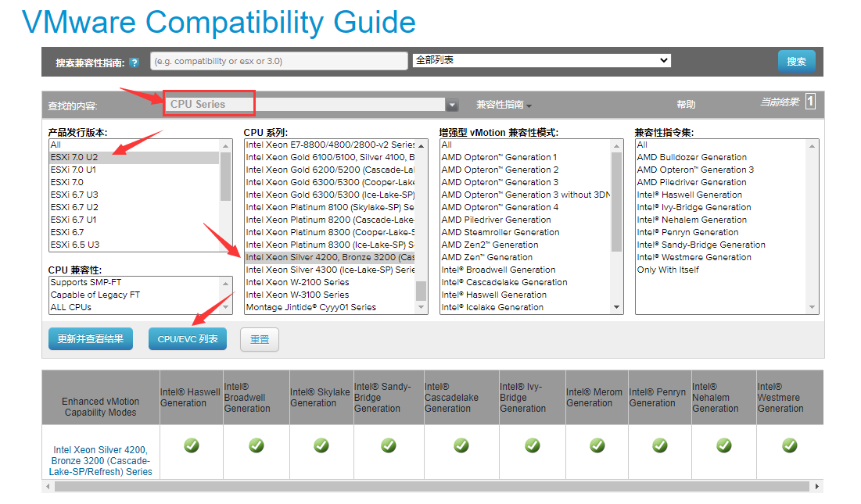Click the help question mark icon beside search label
Image resolution: width=861 pixels, height=504 pixels.
click(134, 63)
